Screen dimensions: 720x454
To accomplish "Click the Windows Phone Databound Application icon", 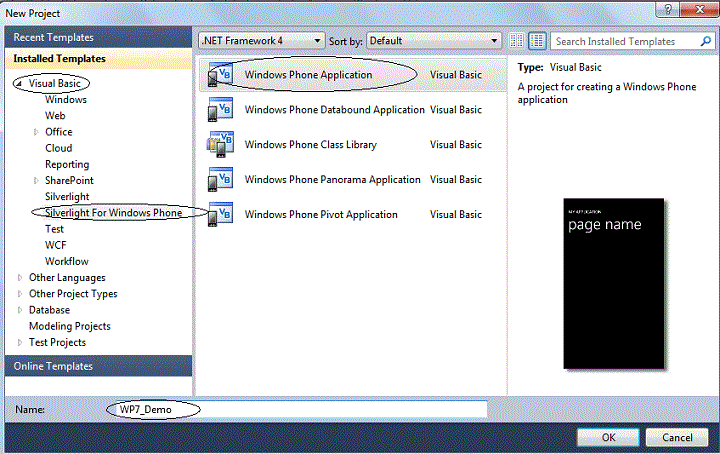I will click(220, 109).
